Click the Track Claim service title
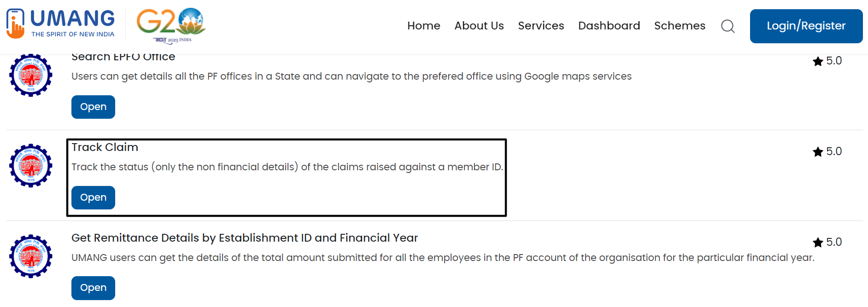This screenshot has width=868, height=307. tap(105, 147)
